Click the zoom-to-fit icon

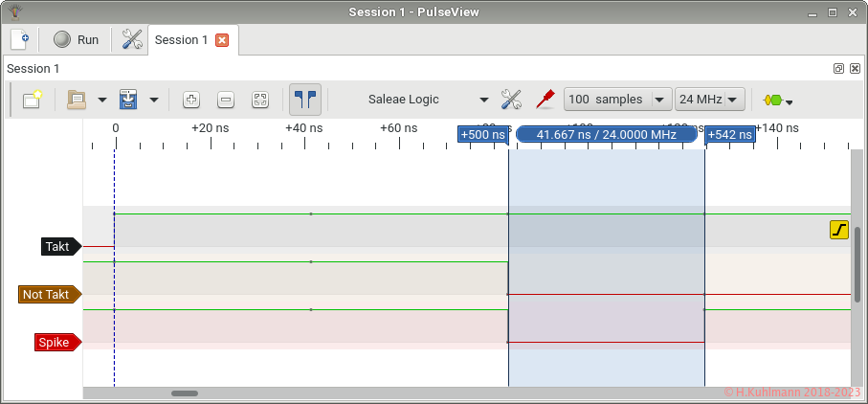pyautogui.click(x=260, y=100)
